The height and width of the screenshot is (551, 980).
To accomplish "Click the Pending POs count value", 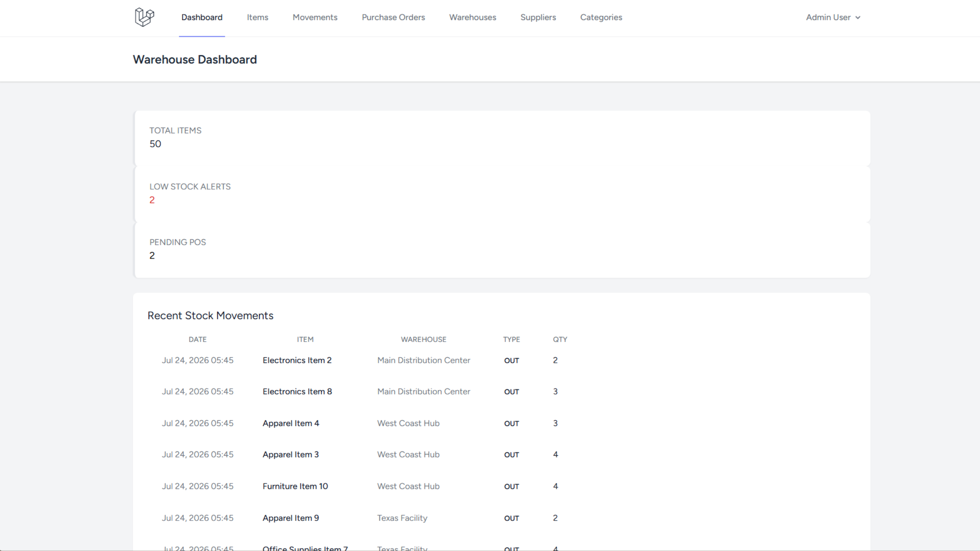I will pyautogui.click(x=152, y=256).
